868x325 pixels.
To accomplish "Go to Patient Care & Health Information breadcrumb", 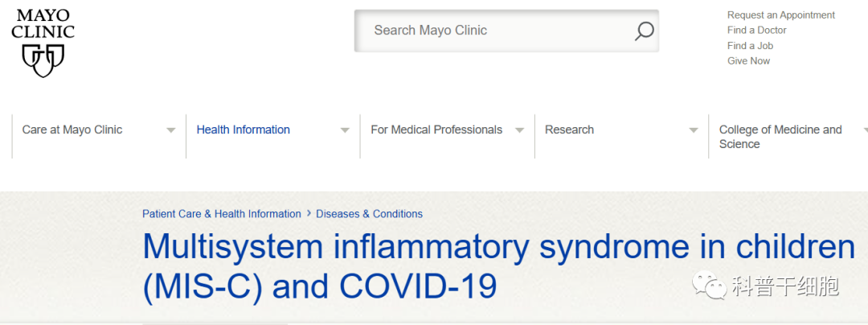I will pyautogui.click(x=222, y=214).
